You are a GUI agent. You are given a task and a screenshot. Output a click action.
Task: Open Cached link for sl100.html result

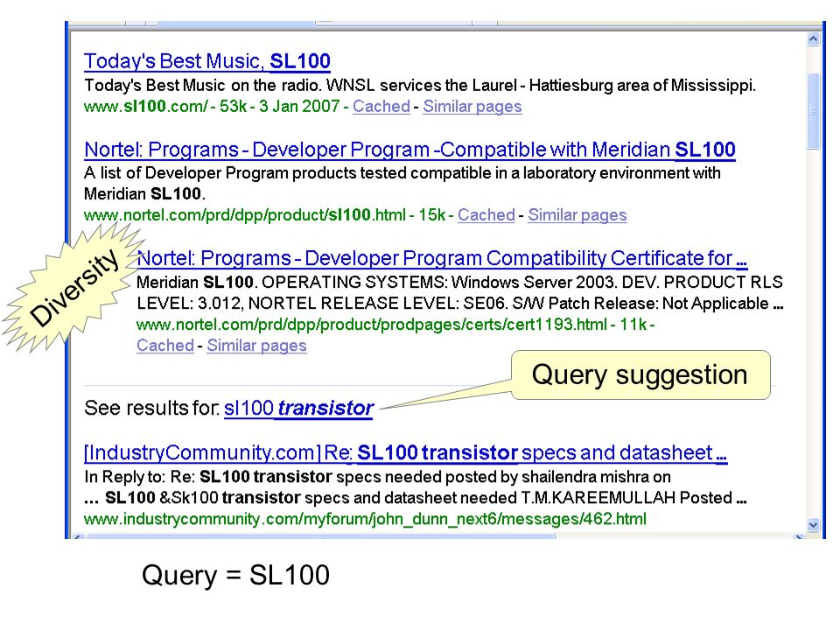pyautogui.click(x=486, y=215)
